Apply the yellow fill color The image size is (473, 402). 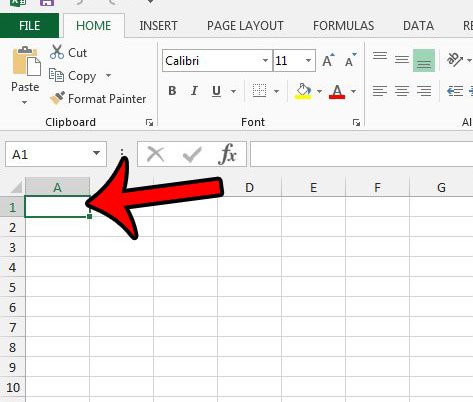(303, 91)
